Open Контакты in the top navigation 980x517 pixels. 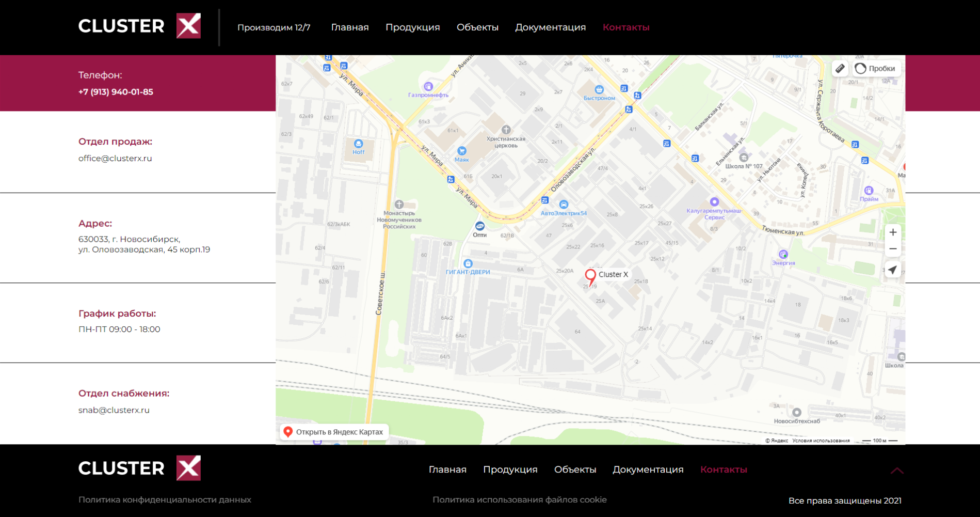tap(626, 27)
